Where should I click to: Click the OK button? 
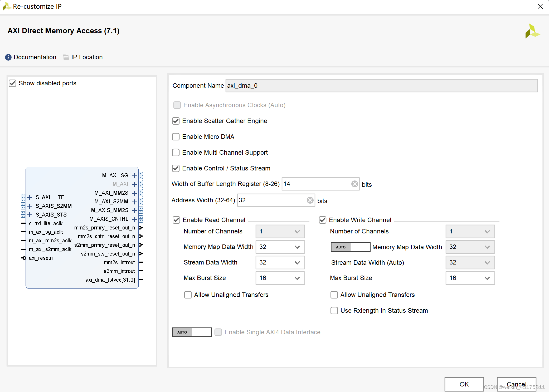(x=464, y=384)
